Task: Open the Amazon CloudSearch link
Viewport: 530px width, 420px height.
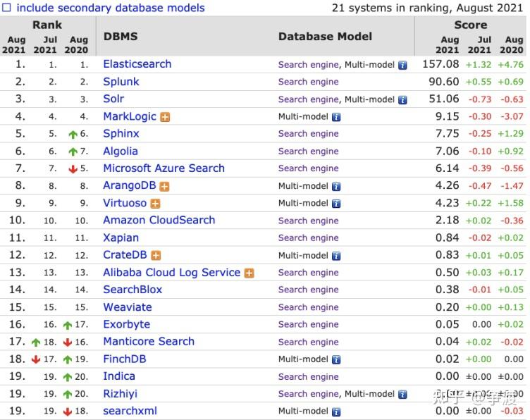Action: point(159,221)
